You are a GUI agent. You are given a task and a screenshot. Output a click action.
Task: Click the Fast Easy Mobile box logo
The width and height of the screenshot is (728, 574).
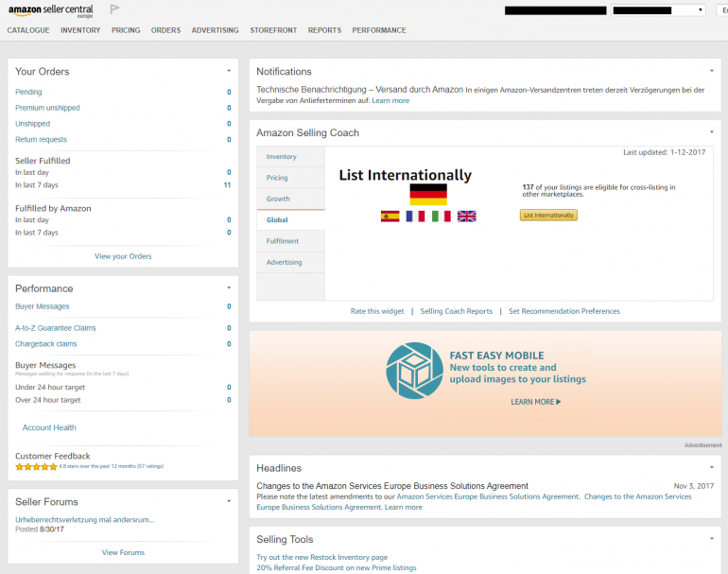tap(415, 371)
